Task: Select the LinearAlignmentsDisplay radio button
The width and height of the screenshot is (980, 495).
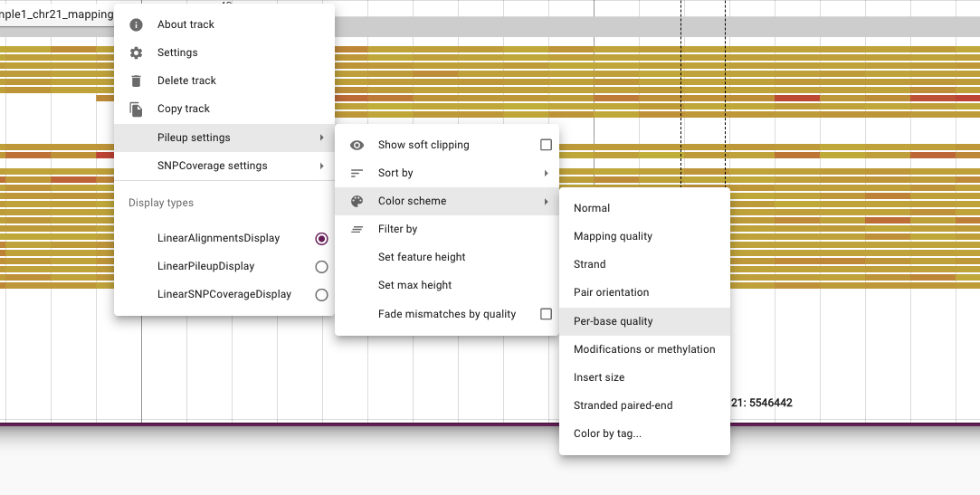Action: click(321, 239)
